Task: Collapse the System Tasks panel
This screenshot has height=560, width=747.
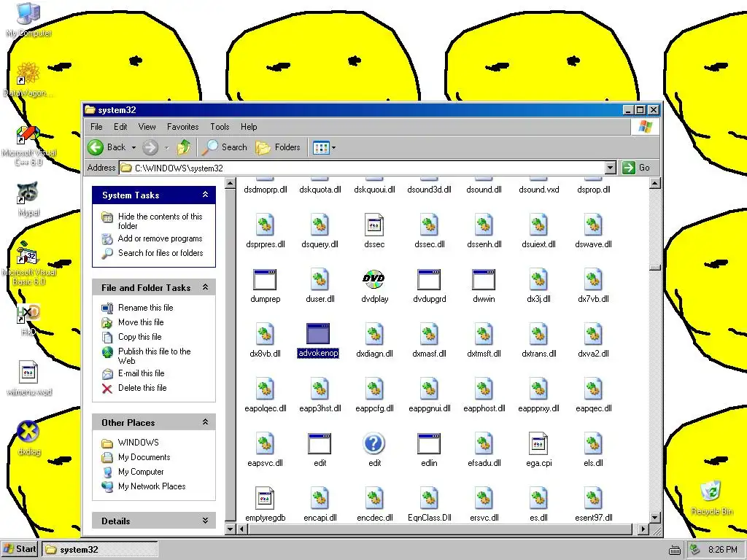Action: coord(205,195)
